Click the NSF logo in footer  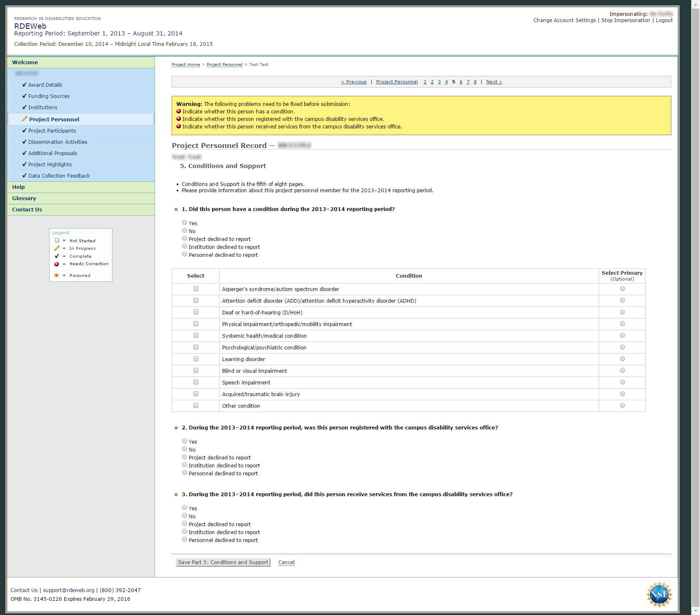659,594
